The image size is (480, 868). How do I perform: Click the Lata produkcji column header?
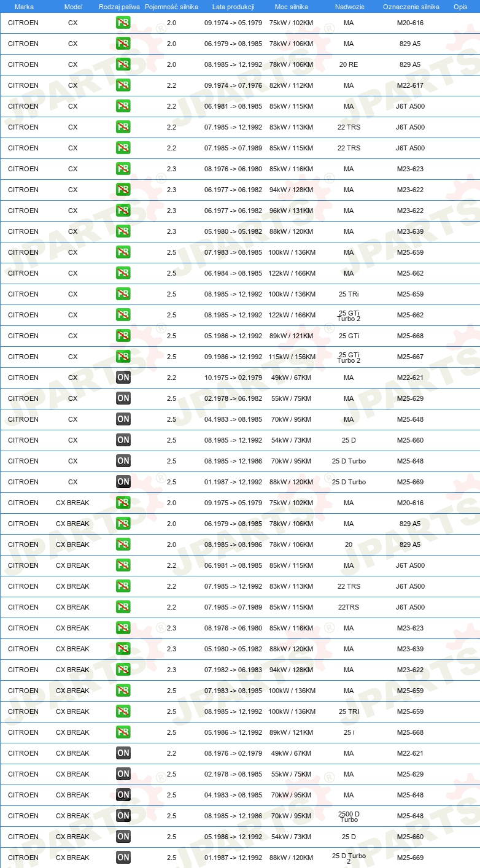click(x=233, y=7)
